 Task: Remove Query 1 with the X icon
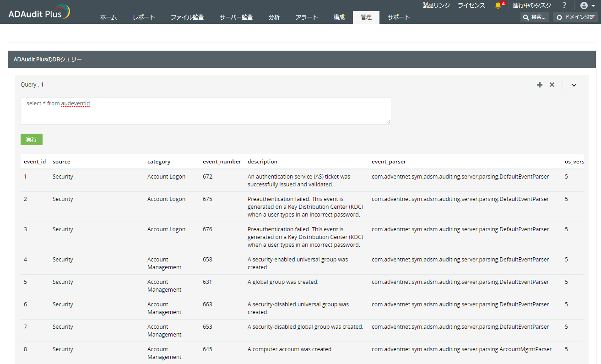552,85
